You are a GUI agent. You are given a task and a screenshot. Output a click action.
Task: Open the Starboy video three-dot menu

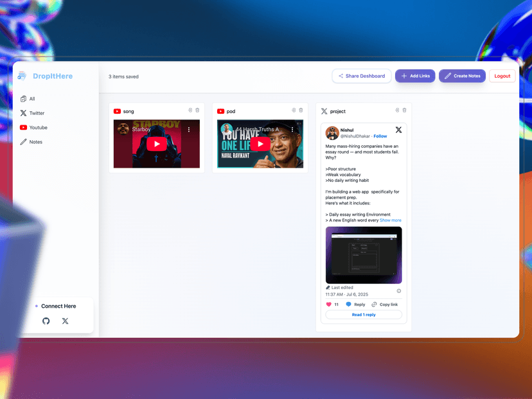click(189, 130)
